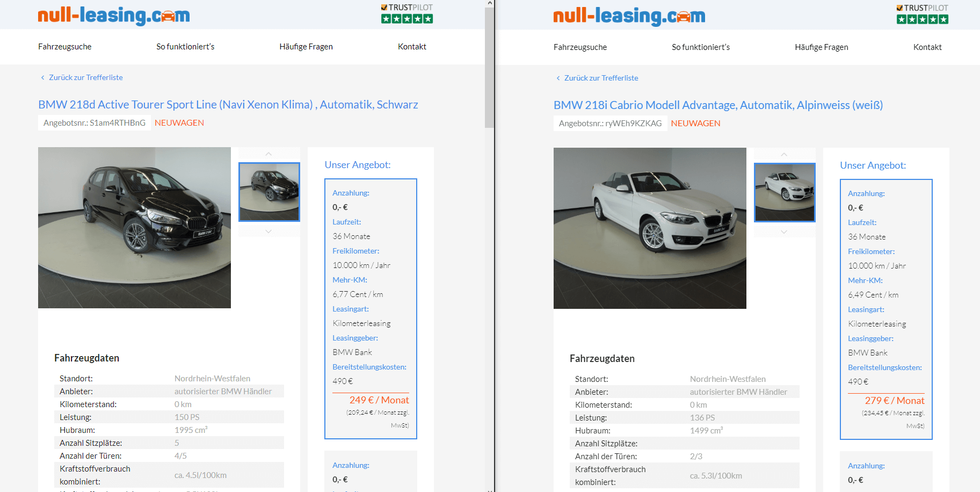Click gallery down chevron below white Cabrio thumbnail
Screen dimensions: 980x492
click(785, 231)
